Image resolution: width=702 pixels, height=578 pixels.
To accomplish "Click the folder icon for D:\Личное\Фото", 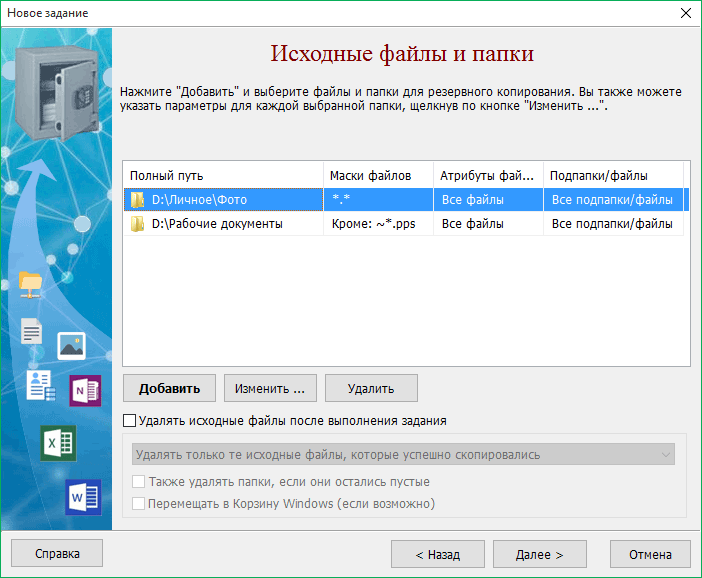I will pos(137,200).
